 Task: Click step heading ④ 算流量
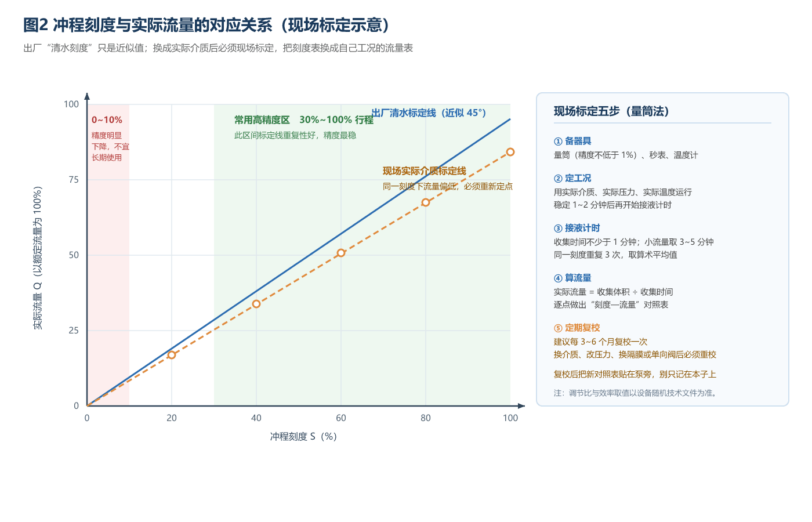pyautogui.click(x=572, y=278)
